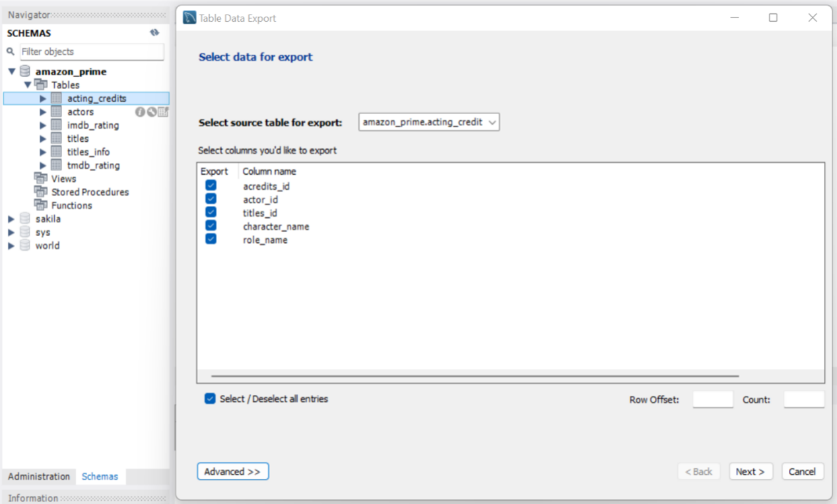Click the amazon_prime database icon

(x=24, y=71)
